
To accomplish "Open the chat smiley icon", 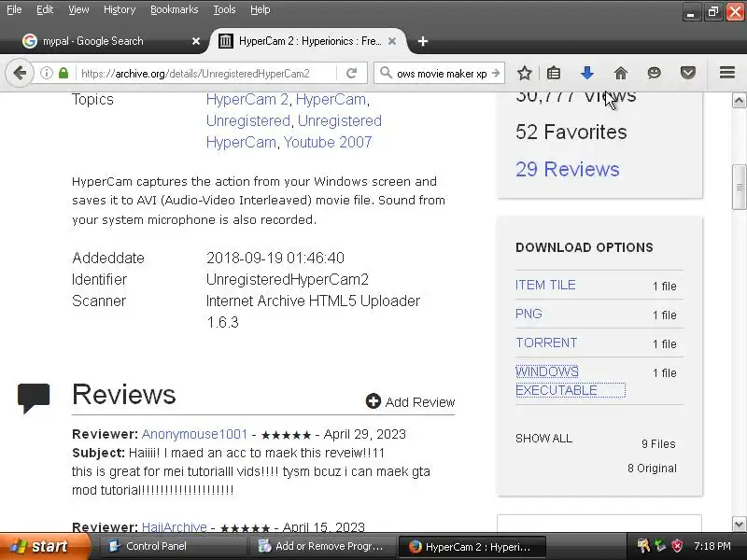I will tap(655, 73).
